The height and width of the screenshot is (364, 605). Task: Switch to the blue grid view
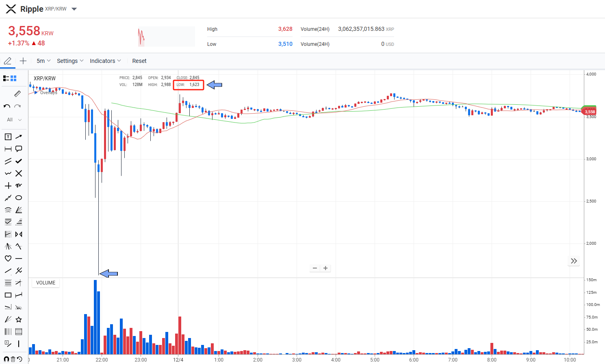click(13, 78)
